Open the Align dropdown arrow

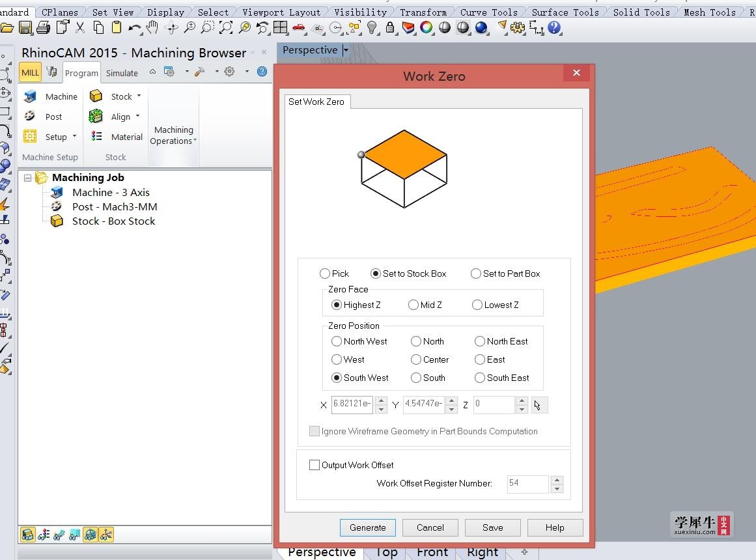click(137, 117)
